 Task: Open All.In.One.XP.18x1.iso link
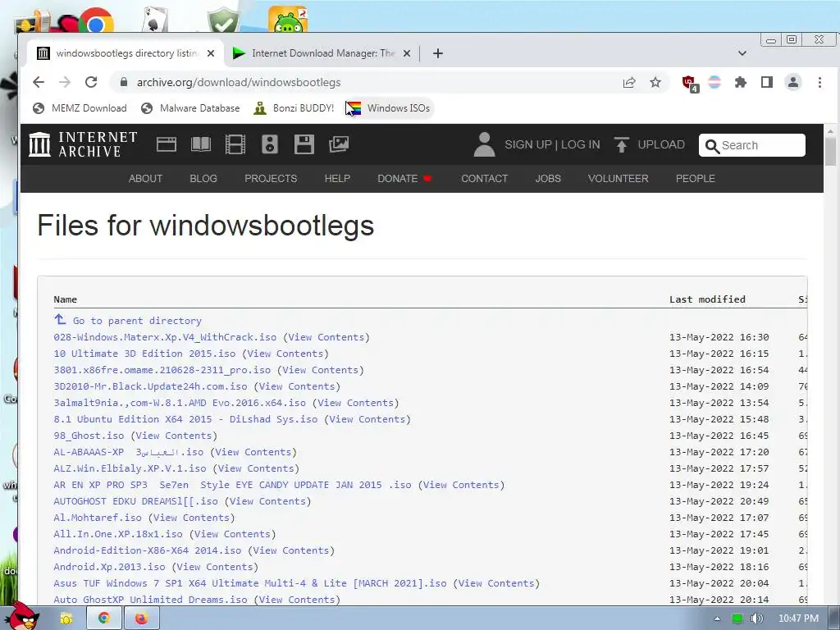coord(118,534)
